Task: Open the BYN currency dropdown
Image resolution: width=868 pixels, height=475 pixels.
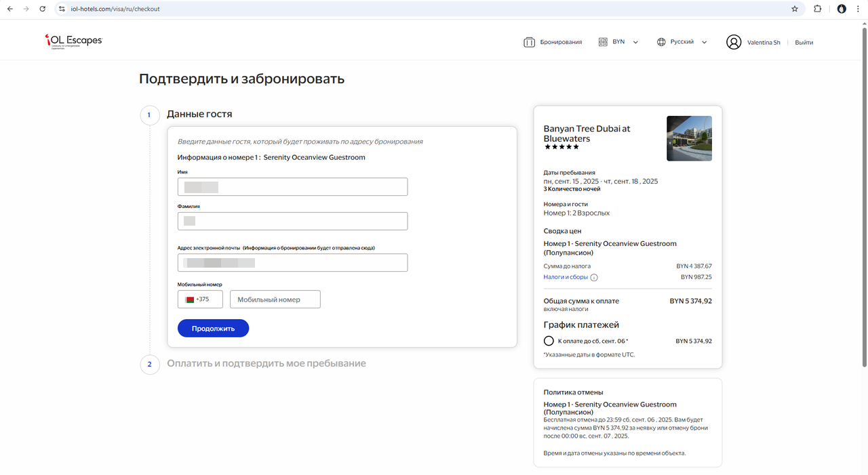Action: click(x=618, y=42)
